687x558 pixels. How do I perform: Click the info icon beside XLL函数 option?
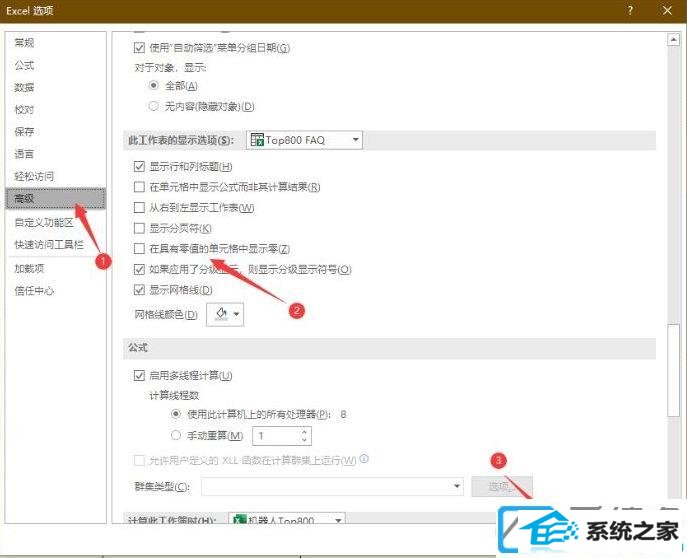coord(364,459)
